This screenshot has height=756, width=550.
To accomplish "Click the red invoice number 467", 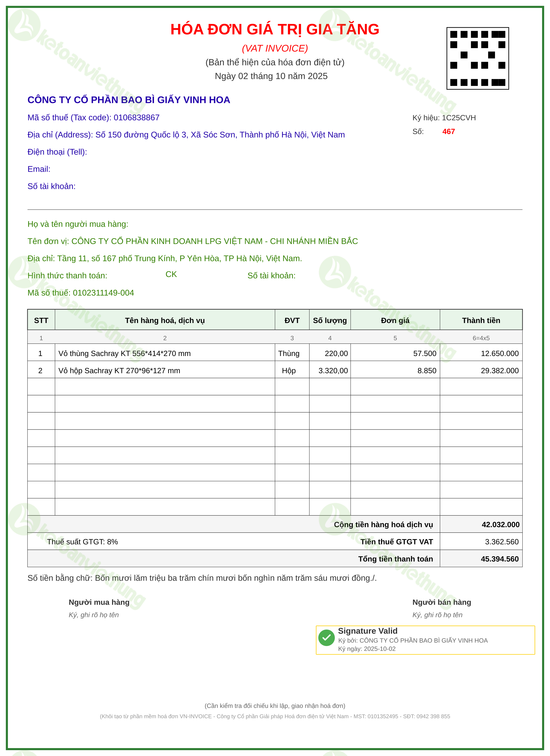I will point(449,132).
